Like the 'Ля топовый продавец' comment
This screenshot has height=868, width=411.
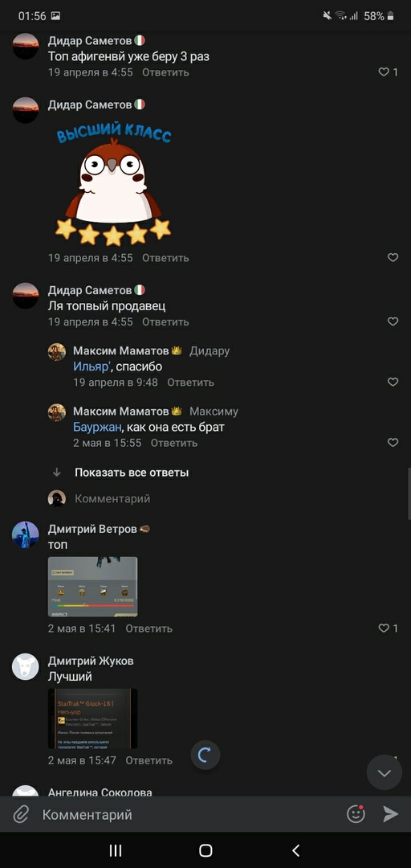393,321
